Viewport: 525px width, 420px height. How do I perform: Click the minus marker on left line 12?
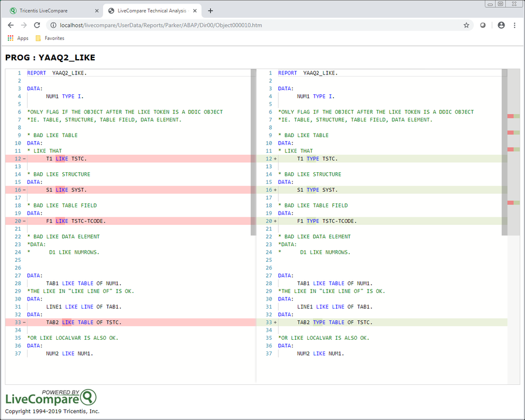(23, 159)
